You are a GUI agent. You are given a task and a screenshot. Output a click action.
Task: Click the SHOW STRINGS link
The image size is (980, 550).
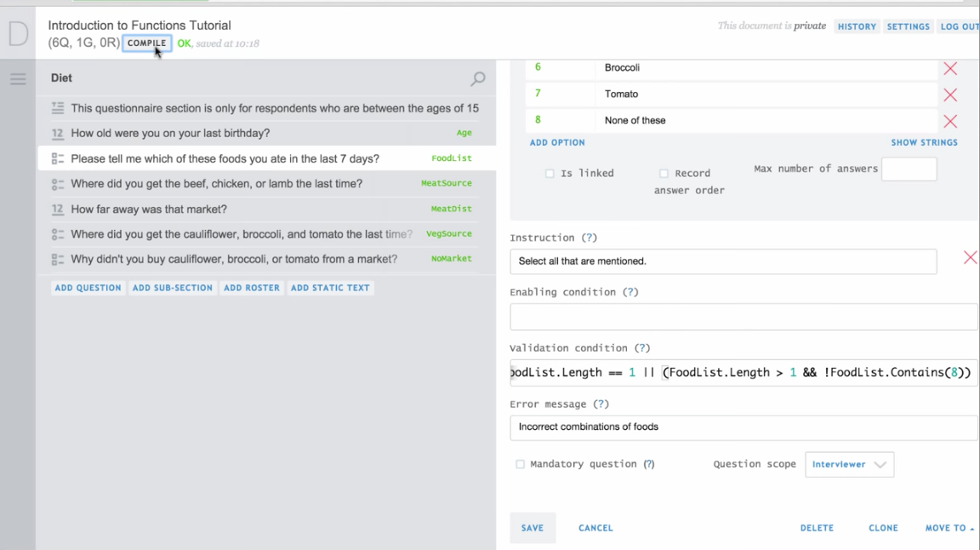(925, 142)
